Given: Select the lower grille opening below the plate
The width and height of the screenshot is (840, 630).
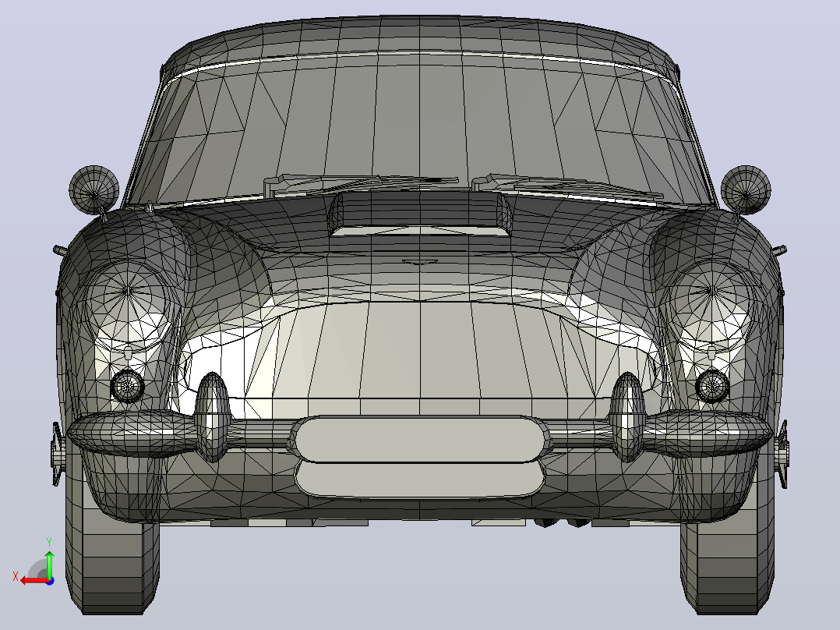Looking at the screenshot, I should 419,480.
